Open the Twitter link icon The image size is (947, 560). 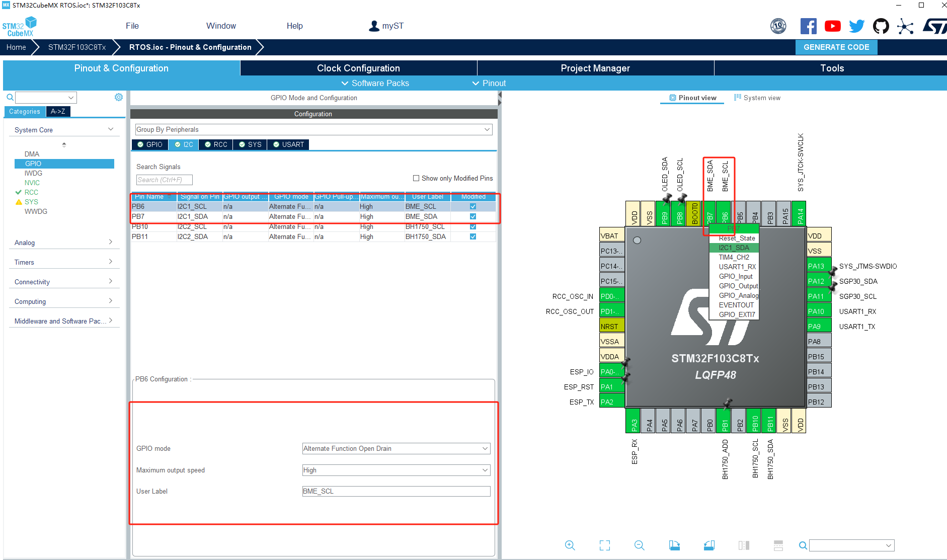pos(856,26)
